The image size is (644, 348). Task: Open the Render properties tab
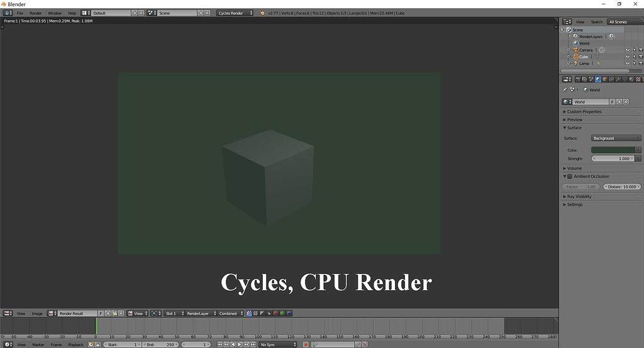coord(577,79)
